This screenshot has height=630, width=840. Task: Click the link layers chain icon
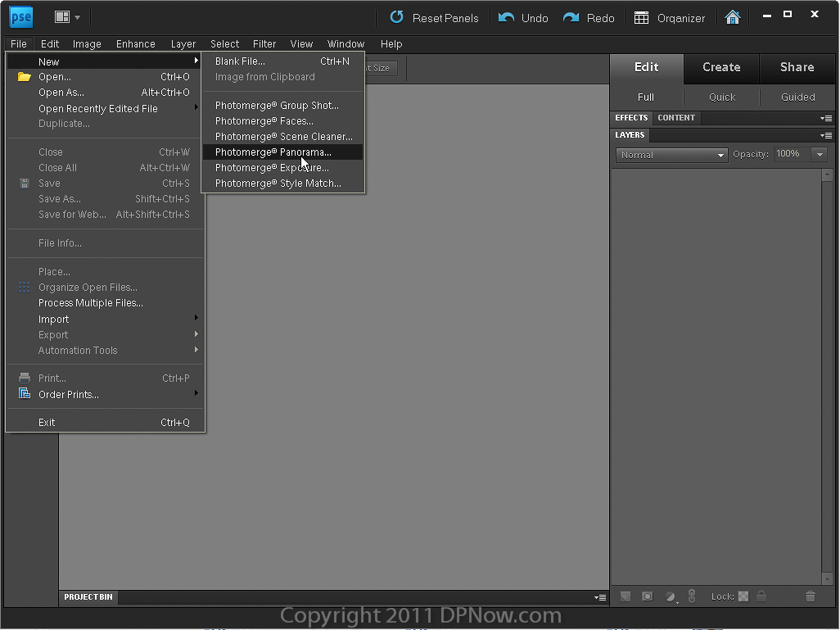tap(691, 596)
